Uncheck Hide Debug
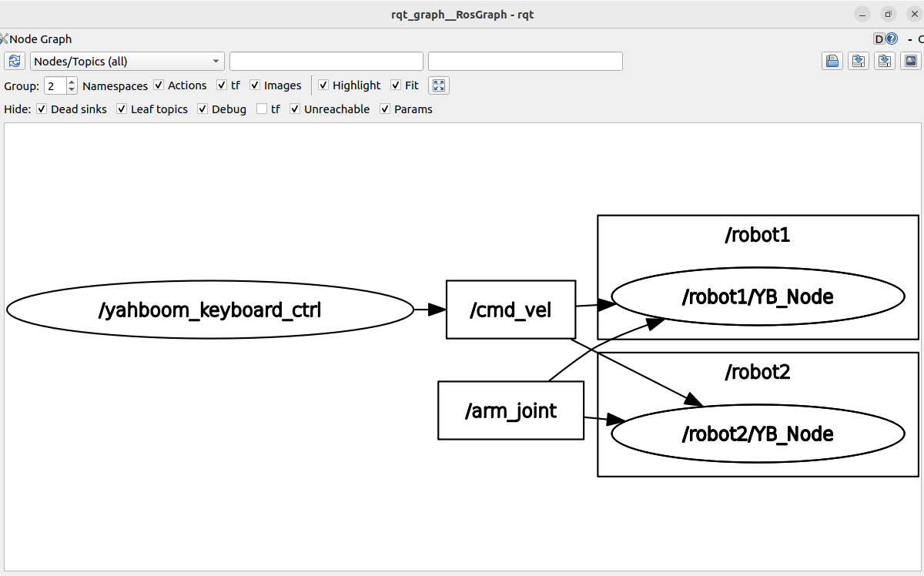Viewport: 924px width, 576px height. pos(203,109)
